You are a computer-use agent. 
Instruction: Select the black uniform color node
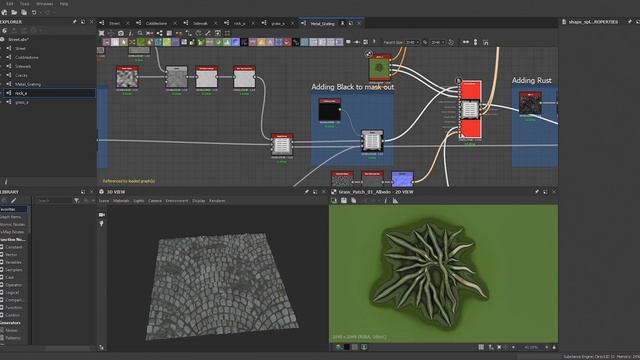[x=329, y=110]
